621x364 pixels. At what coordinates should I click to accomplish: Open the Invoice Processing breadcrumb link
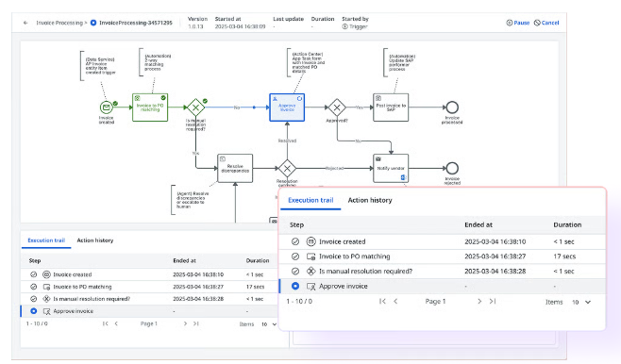click(x=59, y=23)
